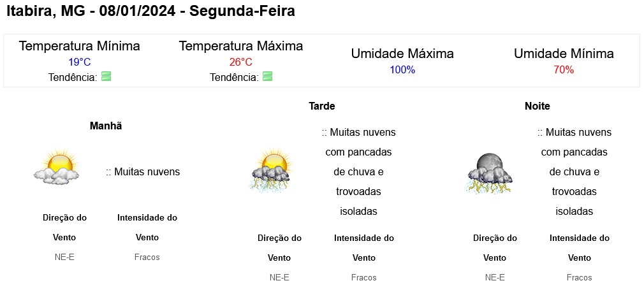Select the Temperatura Máxima heading
The height and width of the screenshot is (290, 644).
click(241, 46)
